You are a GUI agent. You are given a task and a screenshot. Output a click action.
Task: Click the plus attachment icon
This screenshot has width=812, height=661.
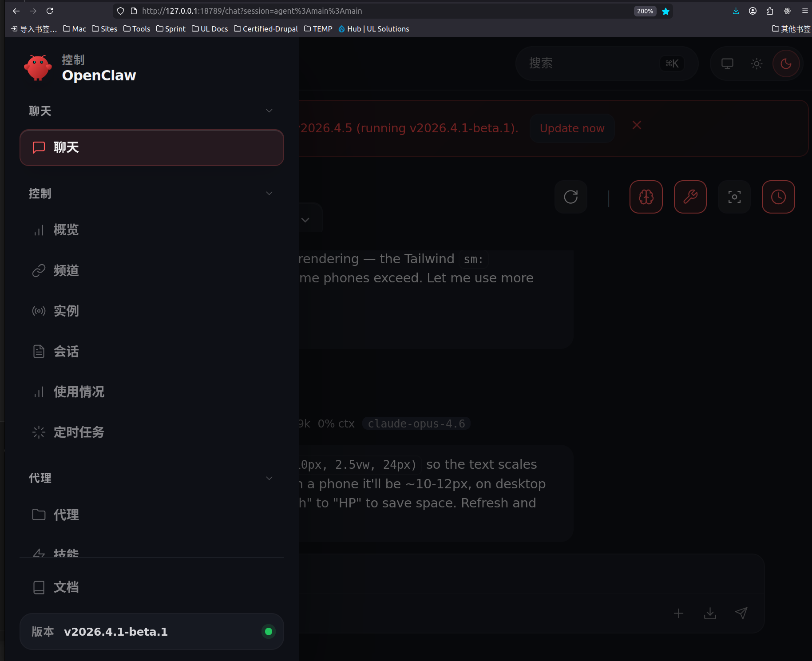coord(678,613)
